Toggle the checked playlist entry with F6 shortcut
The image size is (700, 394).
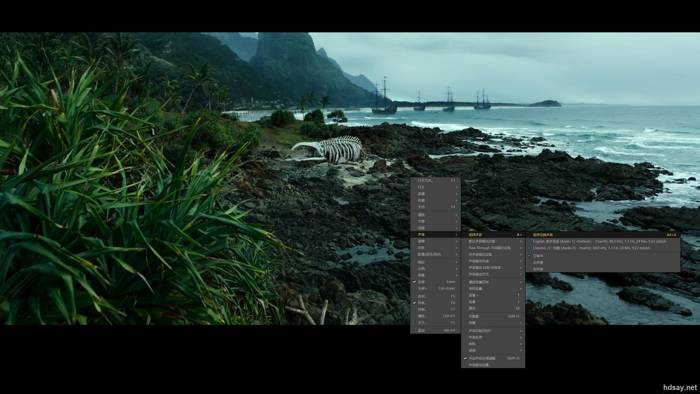pos(435,303)
